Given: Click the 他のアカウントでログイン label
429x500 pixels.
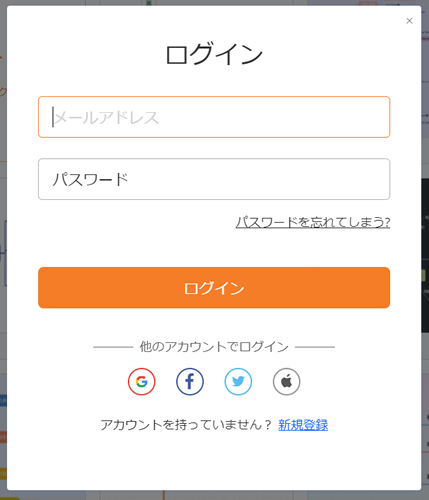Looking at the screenshot, I should 214,347.
